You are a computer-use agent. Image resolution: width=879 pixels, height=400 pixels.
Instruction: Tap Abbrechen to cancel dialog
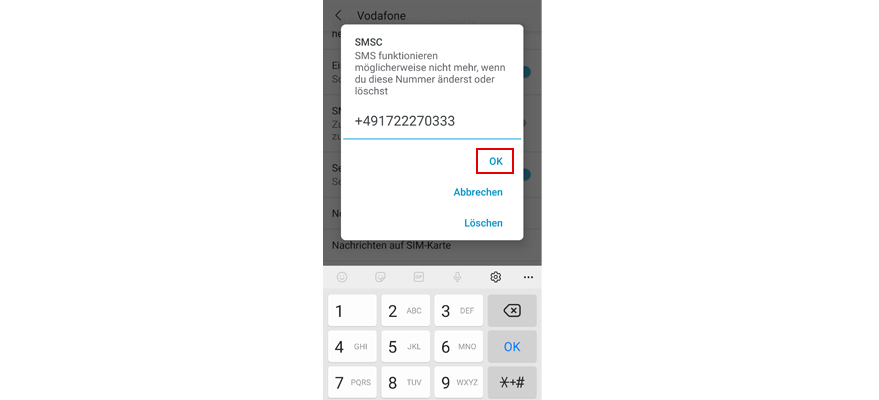478,192
